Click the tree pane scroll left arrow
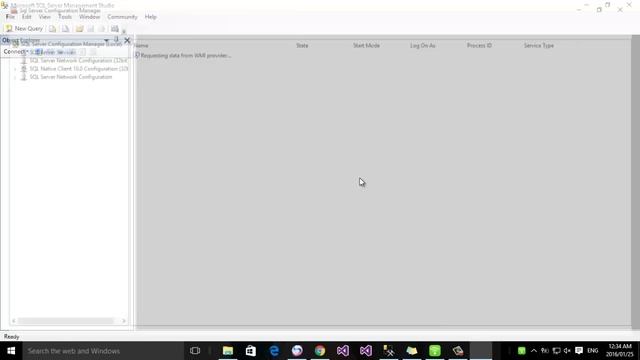The width and height of the screenshot is (640, 360). 13,321
